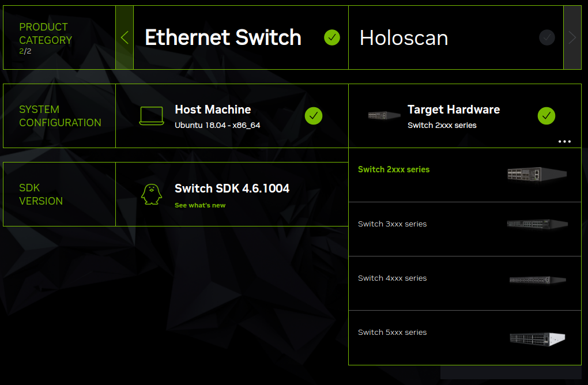This screenshot has width=588, height=385.
Task: Choose Switch 5xxx series option
Action: [392, 333]
